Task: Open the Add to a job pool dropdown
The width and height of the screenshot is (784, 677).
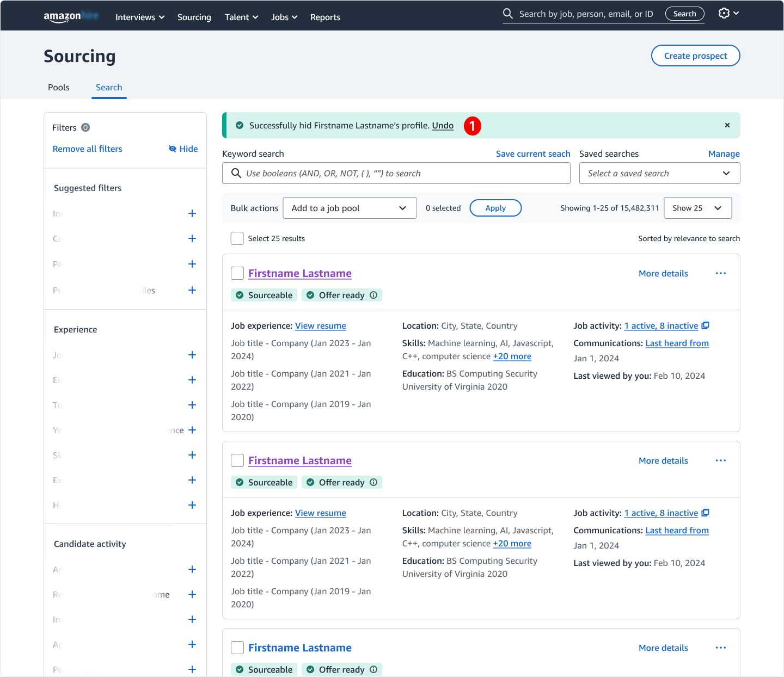Action: [350, 208]
